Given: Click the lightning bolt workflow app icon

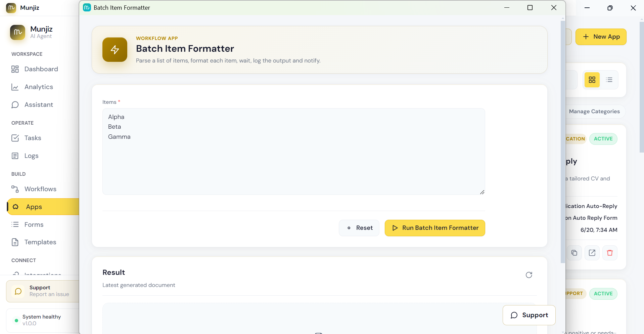Looking at the screenshot, I should coord(115,50).
